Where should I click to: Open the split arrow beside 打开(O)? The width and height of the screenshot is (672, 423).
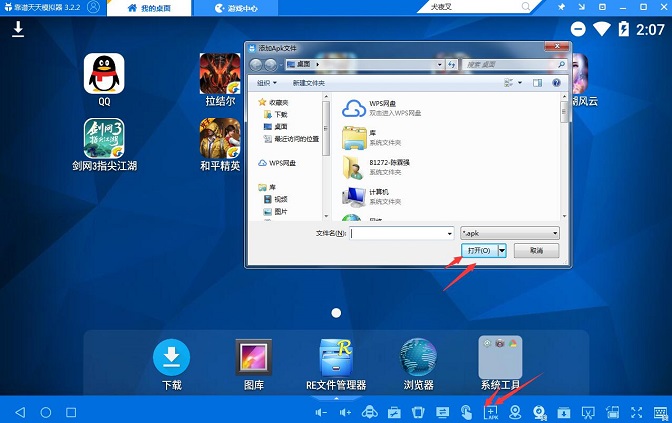(x=502, y=250)
